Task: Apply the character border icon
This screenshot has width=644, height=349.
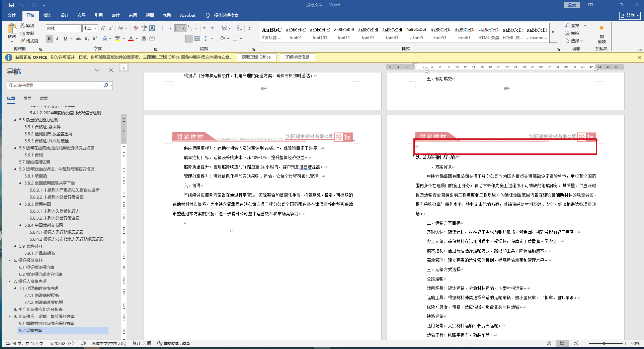Action: point(152,28)
